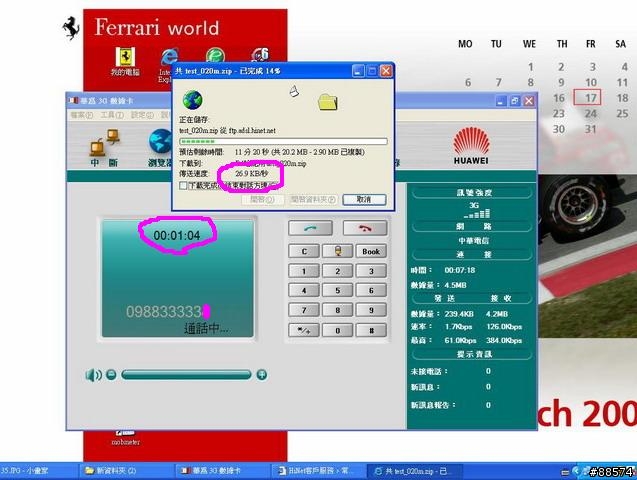This screenshot has height=480, width=637.
Task: Open the 設定(S) menu in Huawei window
Action: [142, 115]
